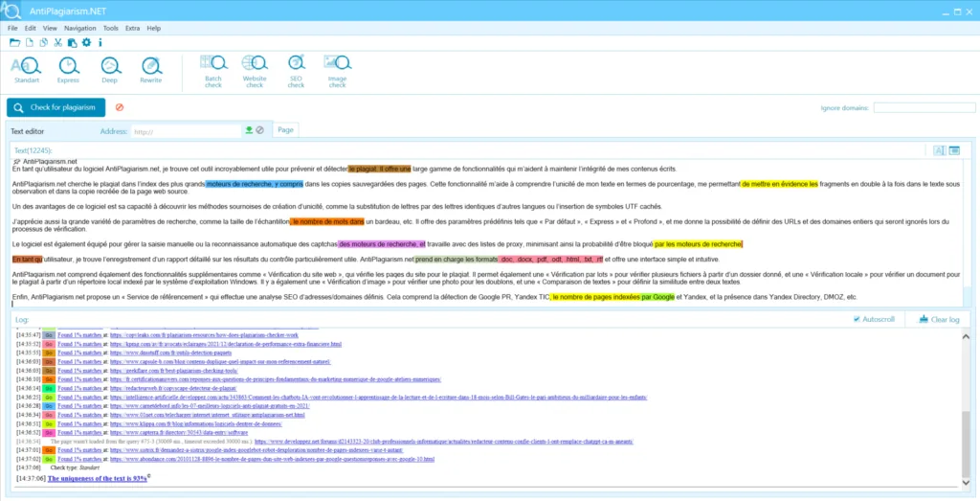980x501 pixels.
Task: Click the scissors cut icon
Action: 58,42
